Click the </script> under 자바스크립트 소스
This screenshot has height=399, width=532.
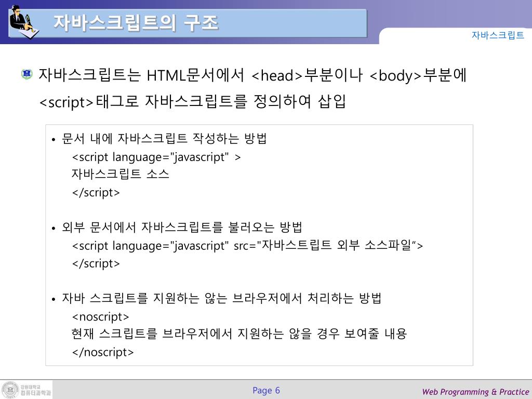click(96, 192)
